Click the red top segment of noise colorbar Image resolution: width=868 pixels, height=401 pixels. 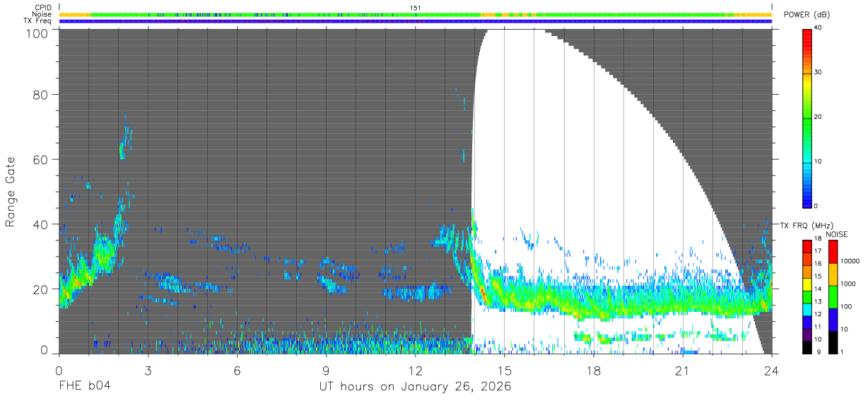tap(832, 252)
